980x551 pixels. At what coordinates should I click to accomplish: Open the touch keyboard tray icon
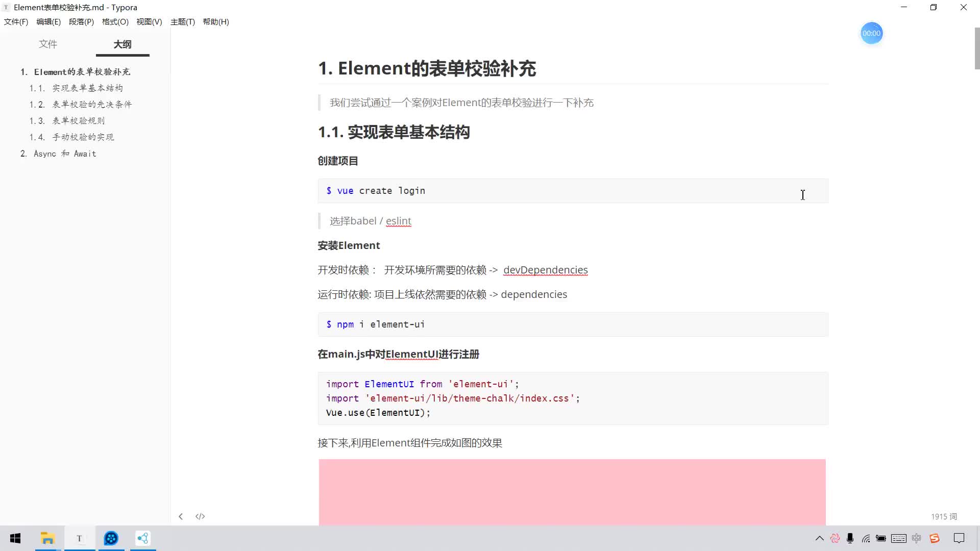899,538
